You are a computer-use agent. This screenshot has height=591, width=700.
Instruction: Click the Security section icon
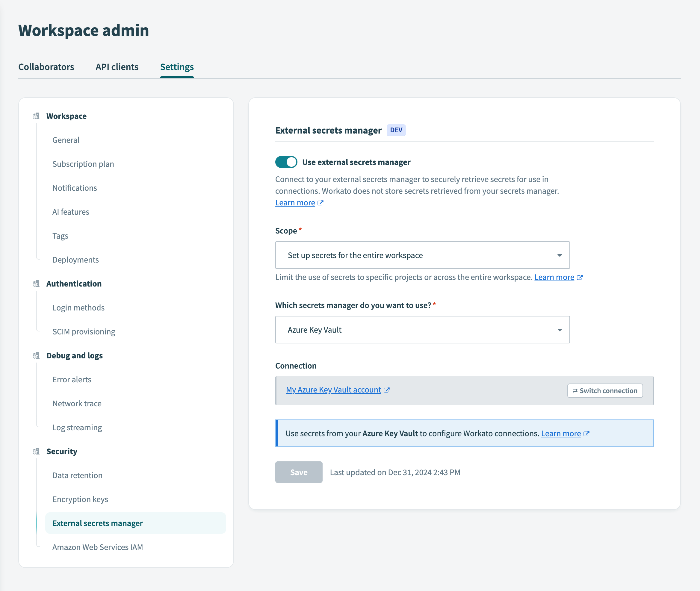pos(36,451)
